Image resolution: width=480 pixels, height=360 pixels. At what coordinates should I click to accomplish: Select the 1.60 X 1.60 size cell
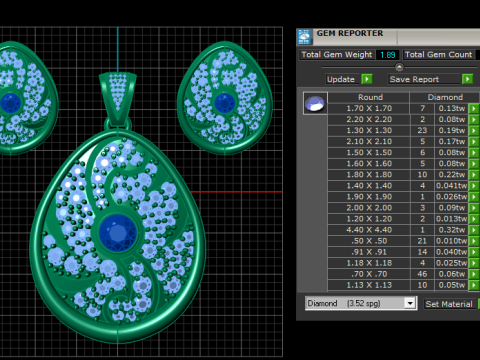pyautogui.click(x=369, y=163)
